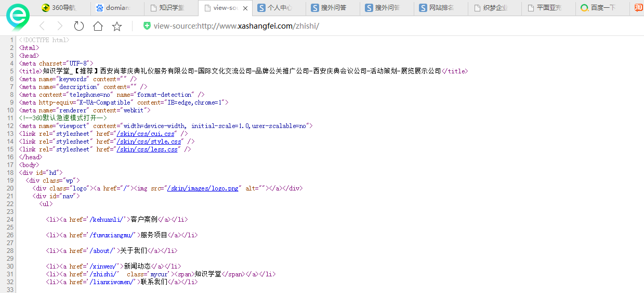
Task: Go back to the previous page
Action: 42,26
